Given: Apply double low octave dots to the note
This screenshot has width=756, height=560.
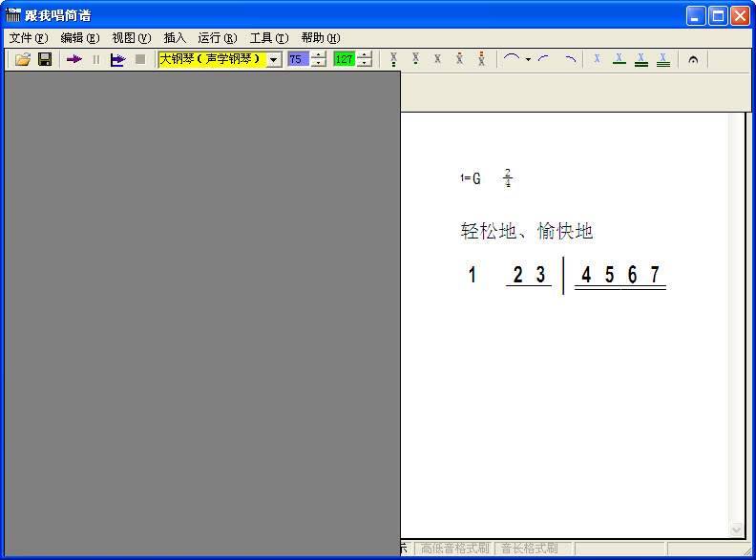Looking at the screenshot, I should coord(393,59).
